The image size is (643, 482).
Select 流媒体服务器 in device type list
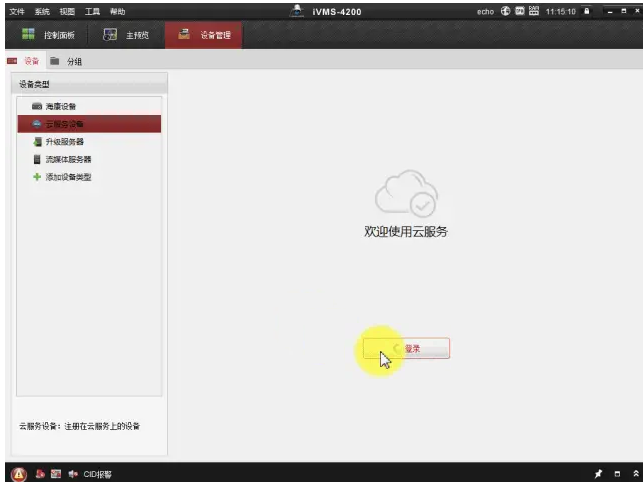pyautogui.click(x=68, y=160)
